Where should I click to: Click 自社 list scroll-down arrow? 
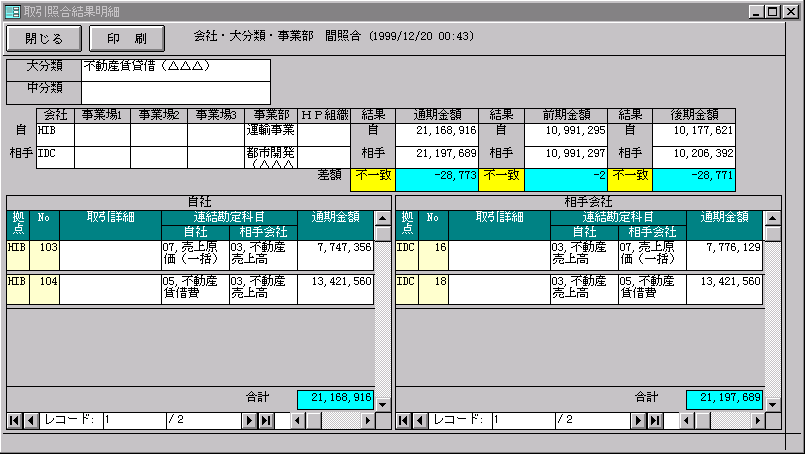(x=382, y=404)
